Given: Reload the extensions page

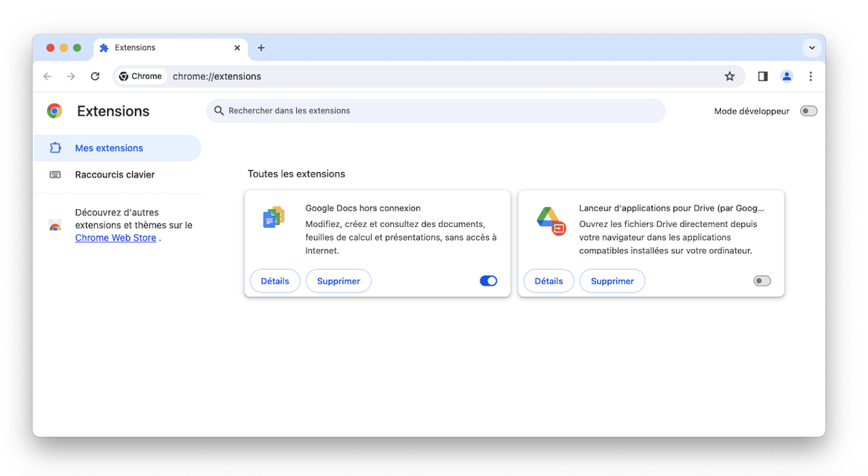Looking at the screenshot, I should coord(95,76).
